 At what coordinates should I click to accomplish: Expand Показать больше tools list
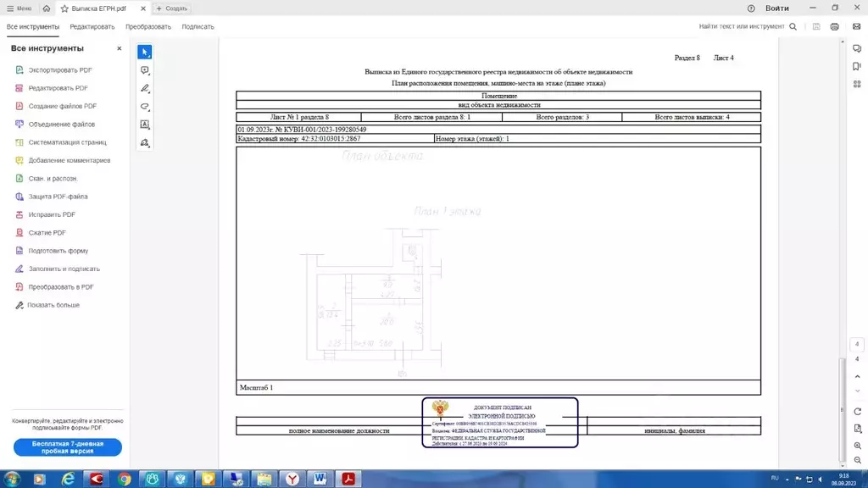coord(53,305)
